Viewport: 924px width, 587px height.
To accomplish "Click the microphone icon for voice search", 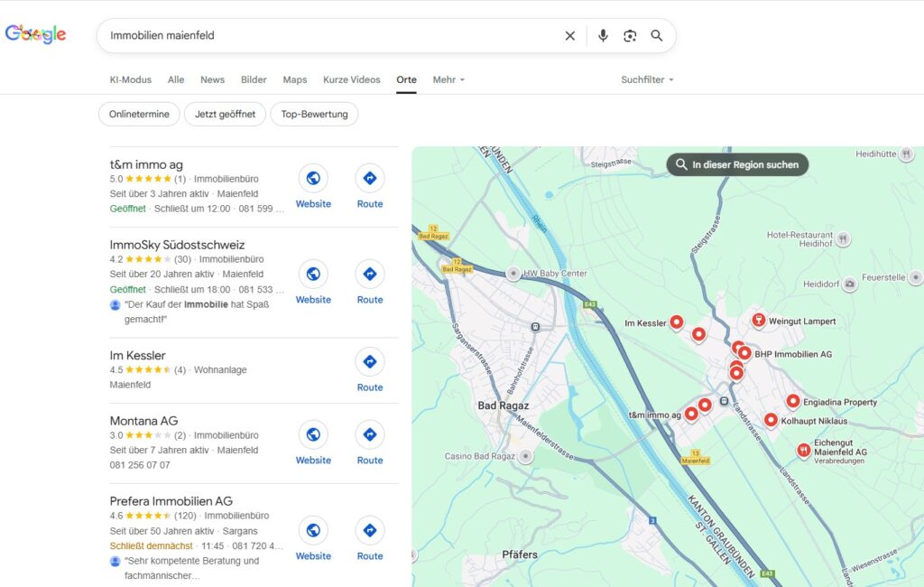I will click(602, 35).
